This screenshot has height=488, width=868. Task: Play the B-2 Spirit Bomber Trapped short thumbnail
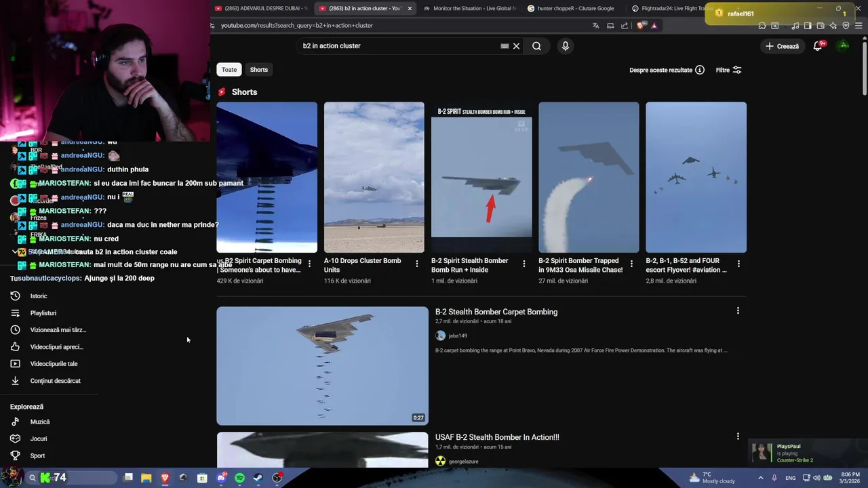(589, 177)
